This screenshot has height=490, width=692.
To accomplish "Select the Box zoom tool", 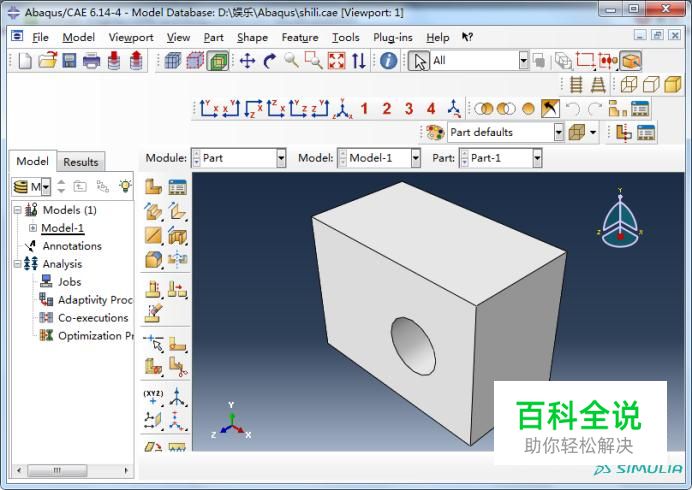I will [x=314, y=60].
